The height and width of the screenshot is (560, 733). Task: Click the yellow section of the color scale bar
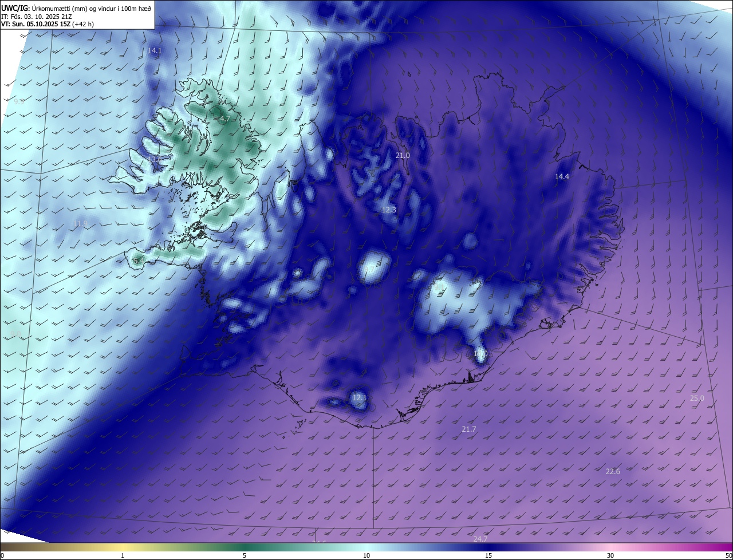coord(123,547)
